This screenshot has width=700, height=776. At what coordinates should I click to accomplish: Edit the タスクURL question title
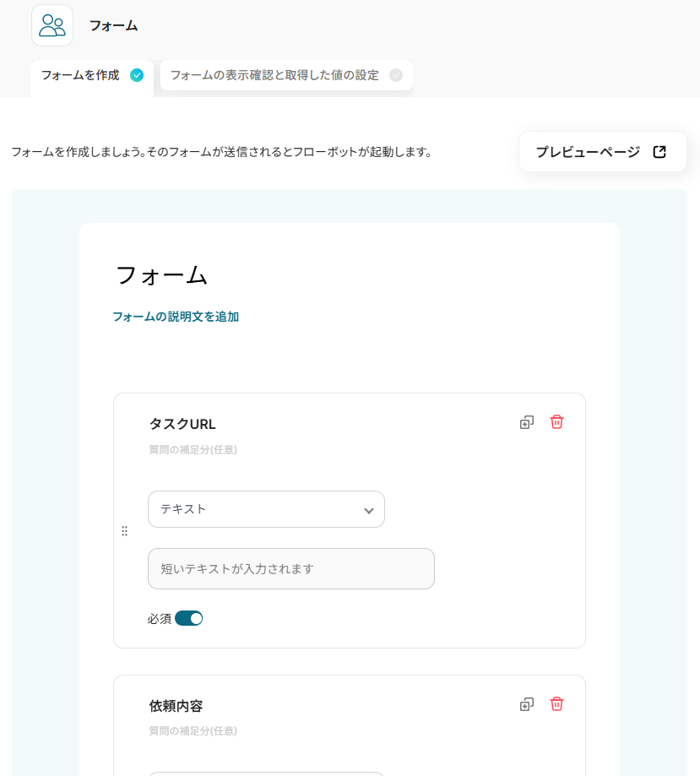182,424
